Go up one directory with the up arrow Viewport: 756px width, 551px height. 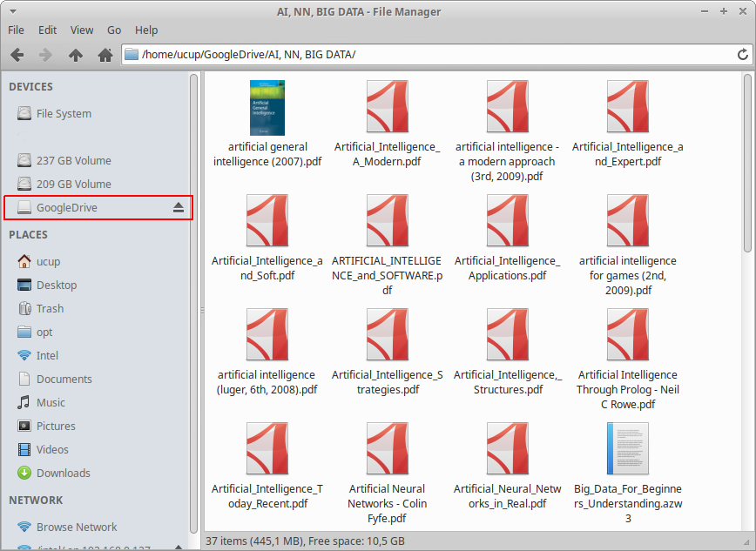click(x=76, y=54)
